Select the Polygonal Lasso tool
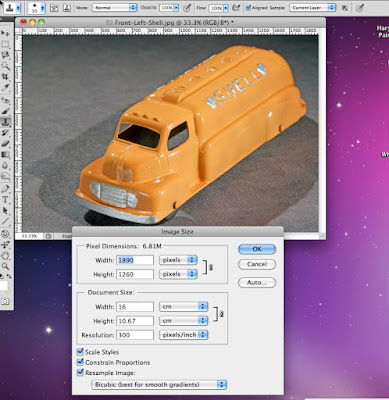 (5, 55)
